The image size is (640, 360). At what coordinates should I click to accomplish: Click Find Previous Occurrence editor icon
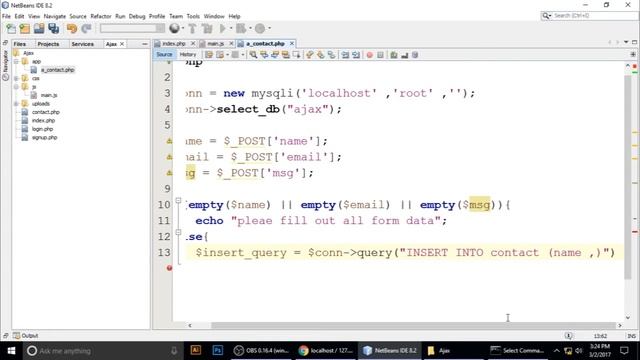(264, 55)
